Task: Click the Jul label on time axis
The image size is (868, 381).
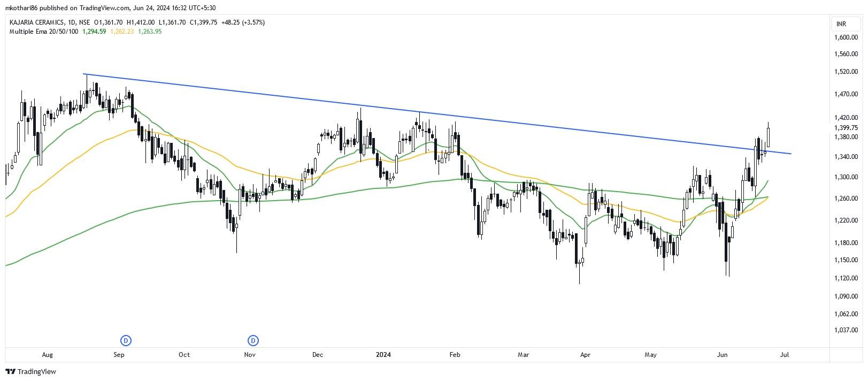Action: pos(785,355)
